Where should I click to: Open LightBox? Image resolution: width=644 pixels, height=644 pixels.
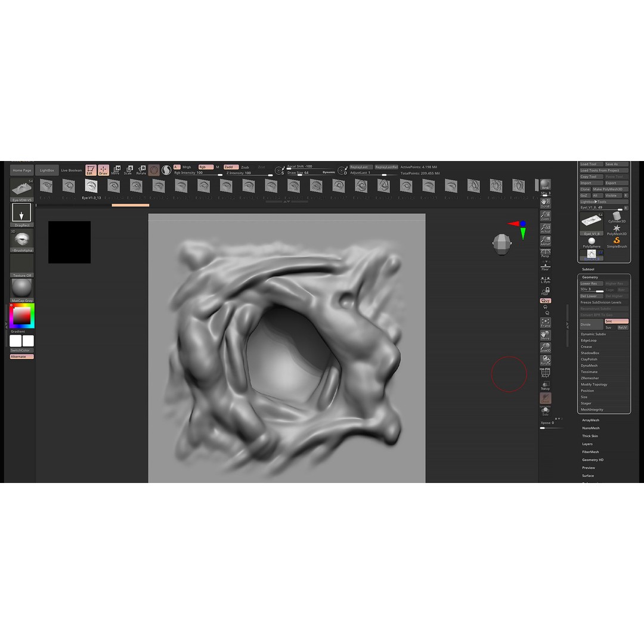coord(47,170)
